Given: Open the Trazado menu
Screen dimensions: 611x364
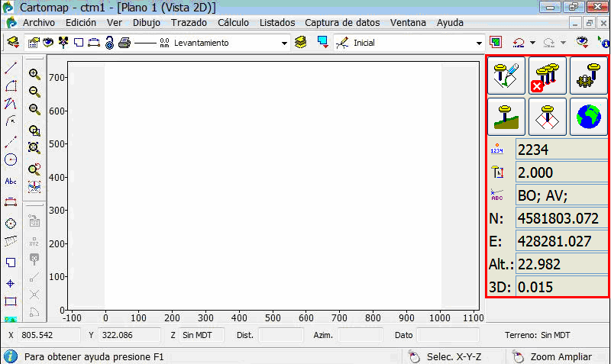Looking at the screenshot, I should pyautogui.click(x=189, y=23).
